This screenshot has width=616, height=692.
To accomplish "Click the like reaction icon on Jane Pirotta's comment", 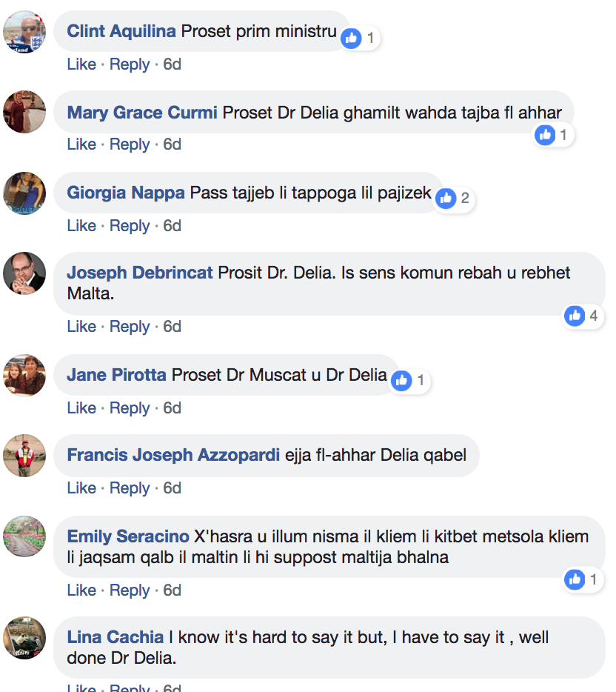I will 402,381.
